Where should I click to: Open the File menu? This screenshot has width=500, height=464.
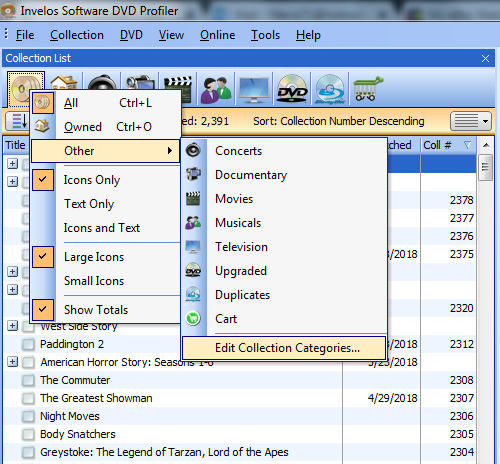[x=25, y=35]
